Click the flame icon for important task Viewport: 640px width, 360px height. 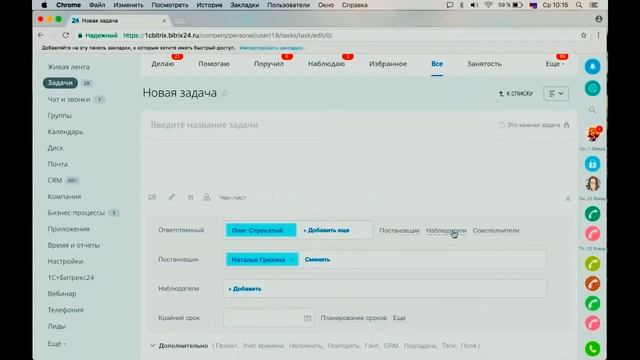click(567, 125)
